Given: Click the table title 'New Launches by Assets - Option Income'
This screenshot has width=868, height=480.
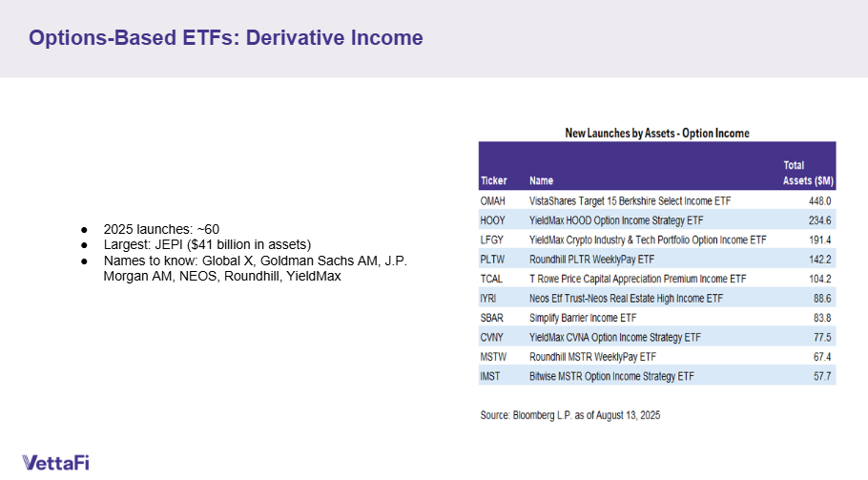Looking at the screenshot, I should 657,133.
